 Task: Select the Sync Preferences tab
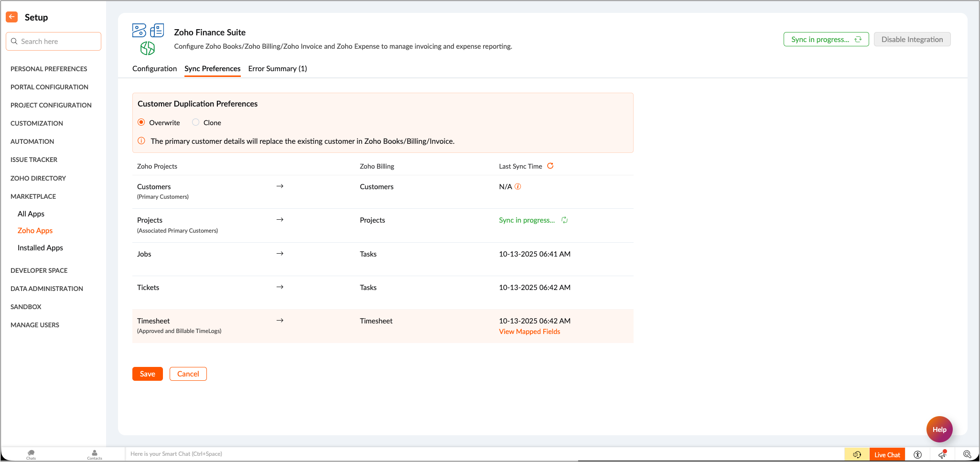[213, 69]
